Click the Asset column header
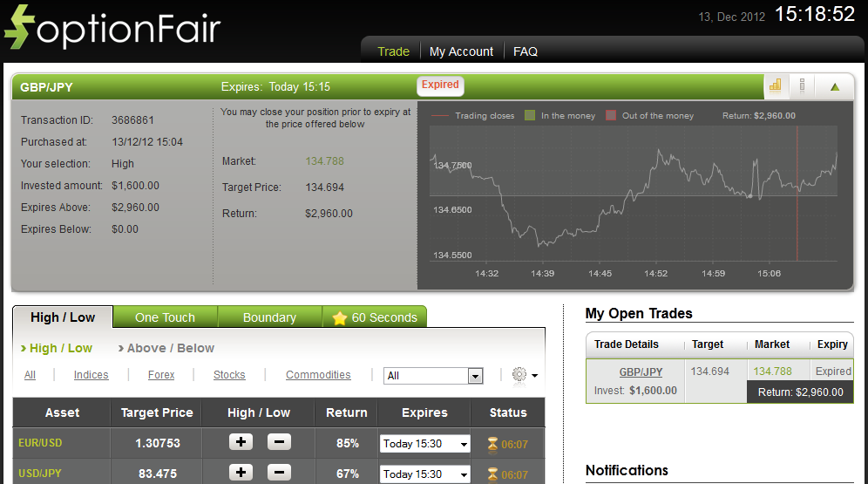 coord(62,412)
